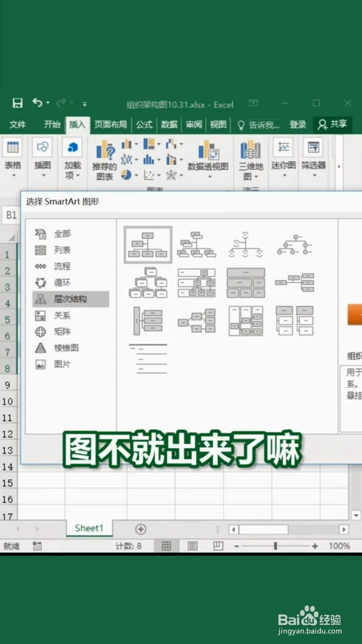Choose the Labeled Hierarchy layout thumbnail
The image size is (362, 644).
coord(197,282)
